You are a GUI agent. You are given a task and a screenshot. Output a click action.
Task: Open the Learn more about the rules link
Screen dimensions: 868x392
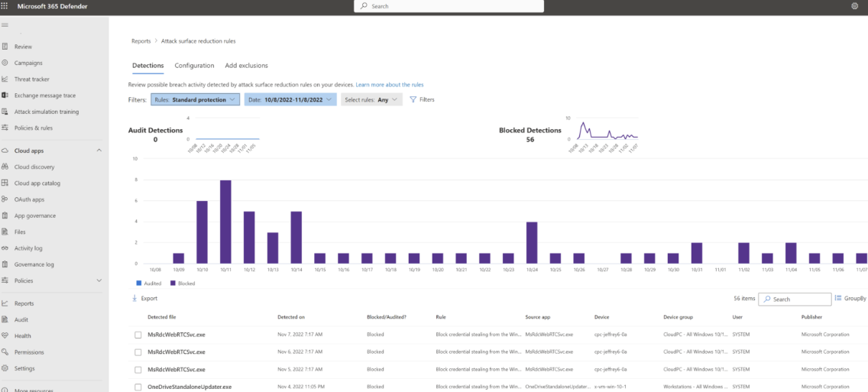(x=390, y=85)
